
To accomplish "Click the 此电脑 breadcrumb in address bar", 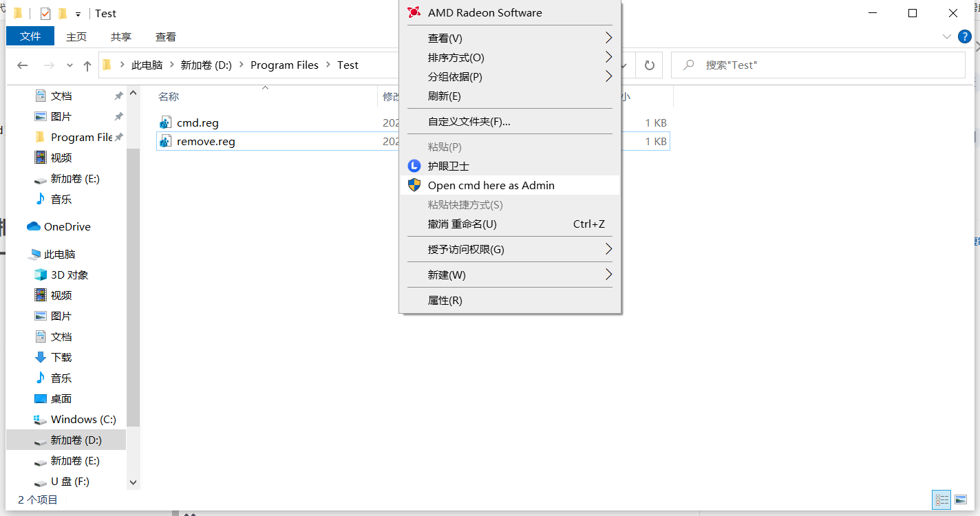I will click(147, 65).
